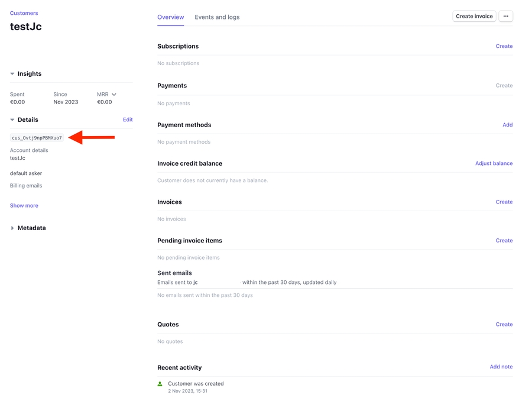The width and height of the screenshot is (532, 414).
Task: Click Show more under Details
Action: 24,206
